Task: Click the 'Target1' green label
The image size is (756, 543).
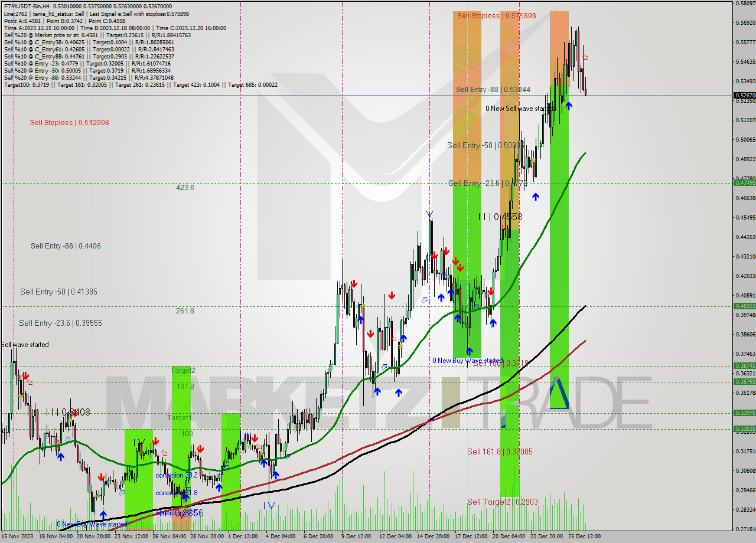Action: pos(179,418)
